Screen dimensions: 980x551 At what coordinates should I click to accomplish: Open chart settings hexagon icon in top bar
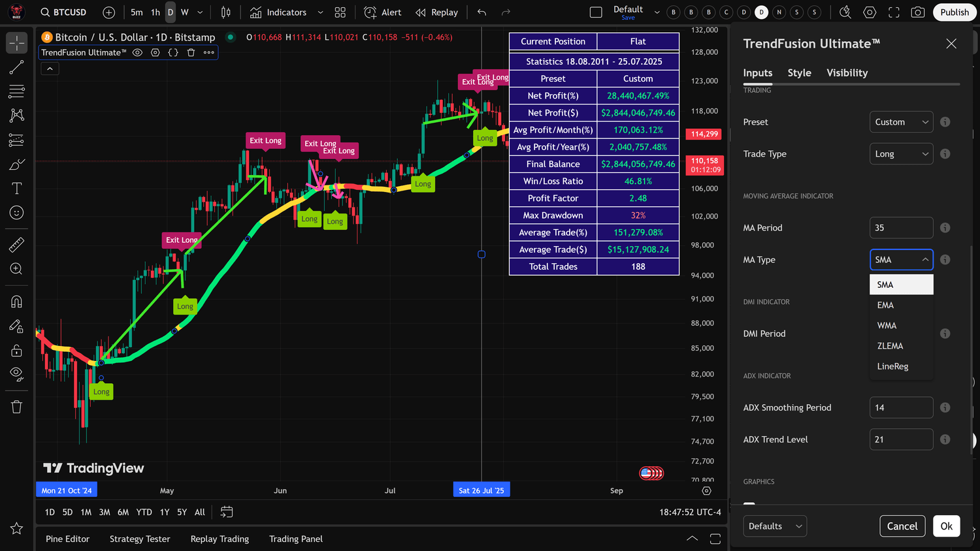870,12
